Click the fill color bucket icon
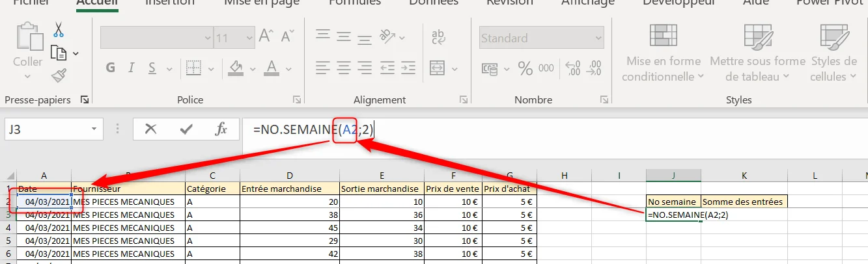Screen dimensions: 868x264 tap(237, 68)
